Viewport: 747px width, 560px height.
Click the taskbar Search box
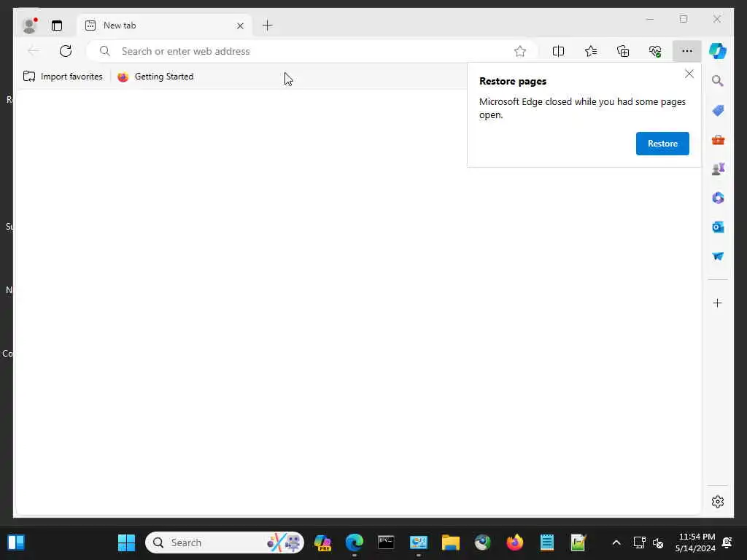[225, 542]
